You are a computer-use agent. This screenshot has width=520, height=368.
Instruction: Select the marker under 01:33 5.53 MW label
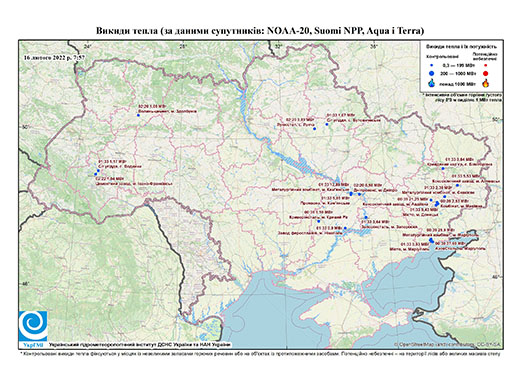457,185
